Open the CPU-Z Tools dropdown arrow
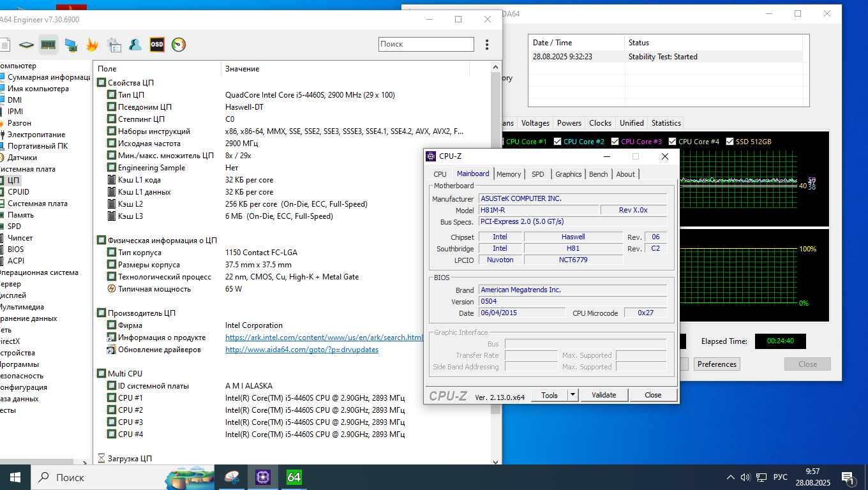This screenshot has width=868, height=490. [572, 395]
